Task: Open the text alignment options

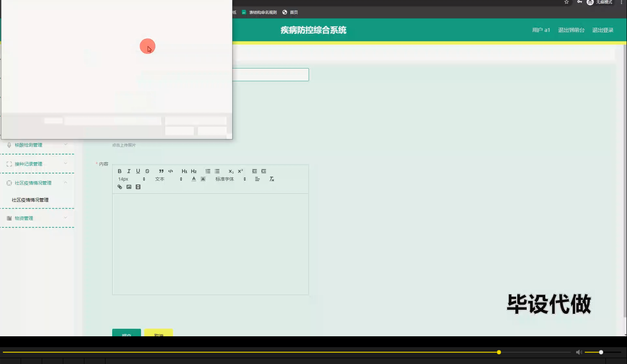Action: coord(257,179)
